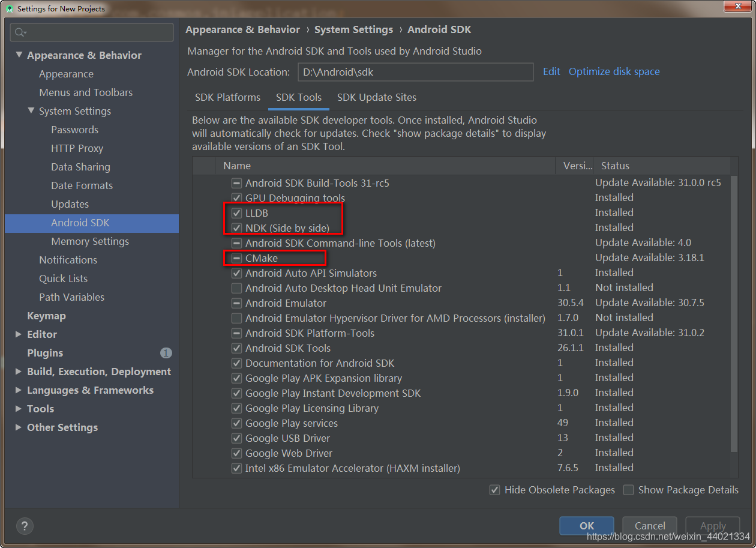Expand the Editor section arrow
Image resolution: width=756 pixels, height=548 pixels.
tap(19, 334)
